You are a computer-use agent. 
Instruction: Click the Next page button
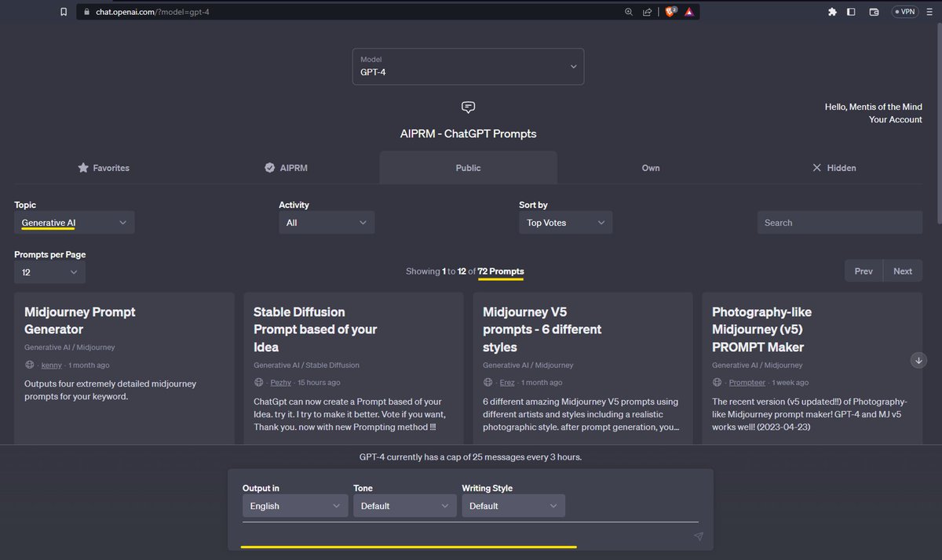click(903, 271)
